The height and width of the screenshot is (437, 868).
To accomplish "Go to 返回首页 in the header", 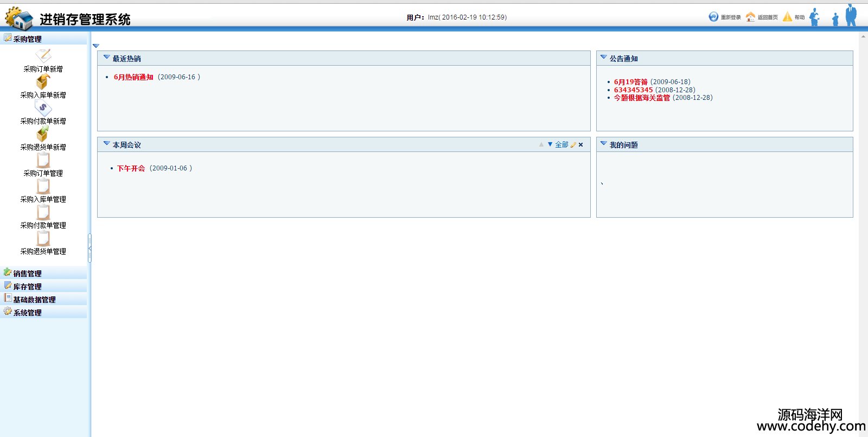I will tap(762, 17).
